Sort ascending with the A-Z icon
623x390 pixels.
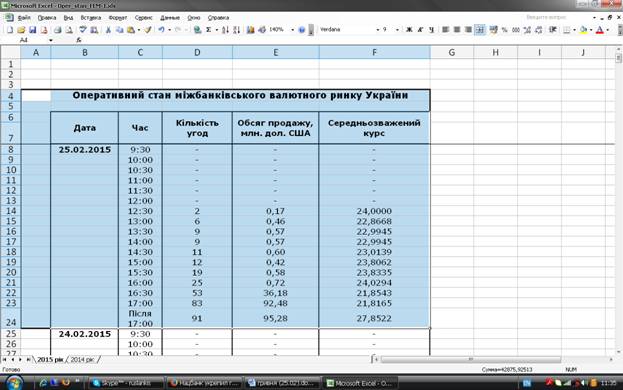[225, 30]
